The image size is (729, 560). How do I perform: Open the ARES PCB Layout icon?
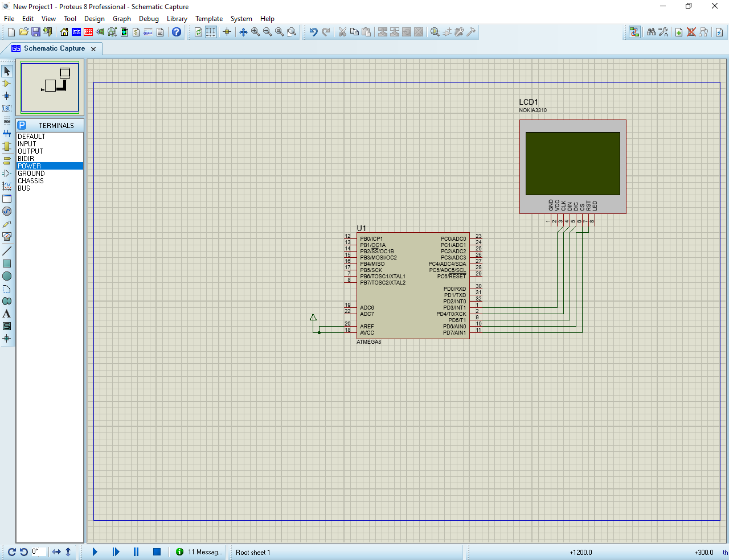click(88, 32)
